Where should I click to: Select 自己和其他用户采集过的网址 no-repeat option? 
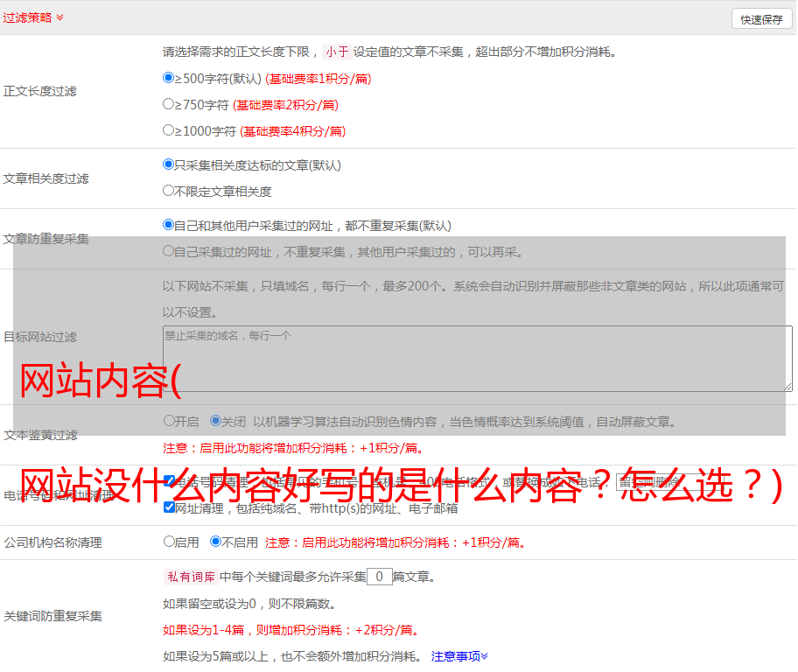pyautogui.click(x=168, y=225)
